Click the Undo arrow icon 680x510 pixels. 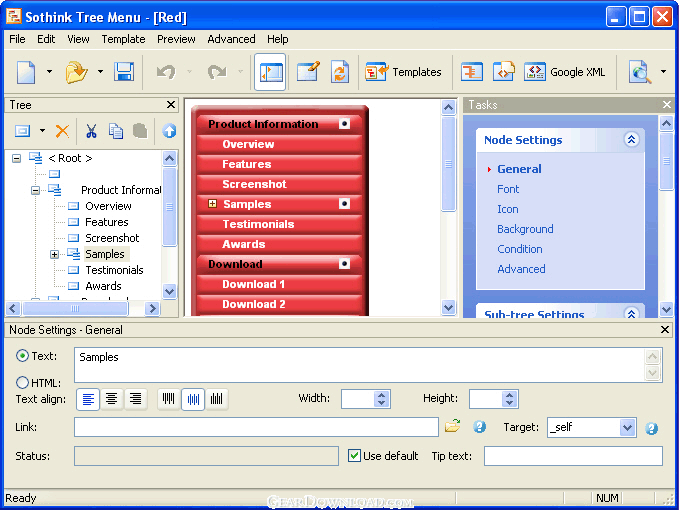tap(166, 72)
